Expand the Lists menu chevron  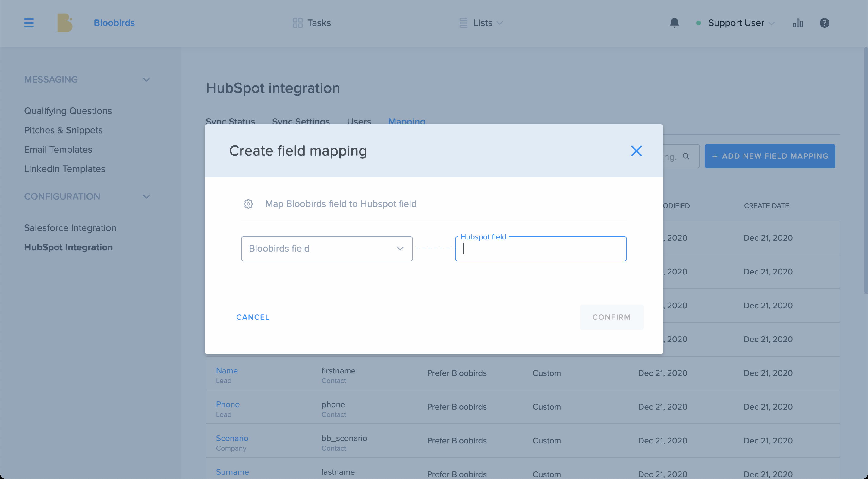(500, 23)
